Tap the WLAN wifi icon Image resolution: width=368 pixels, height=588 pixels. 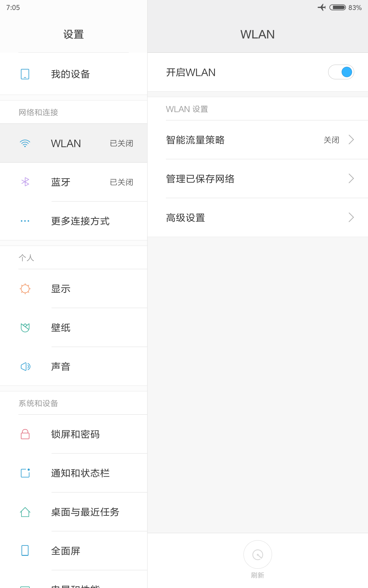(x=25, y=143)
